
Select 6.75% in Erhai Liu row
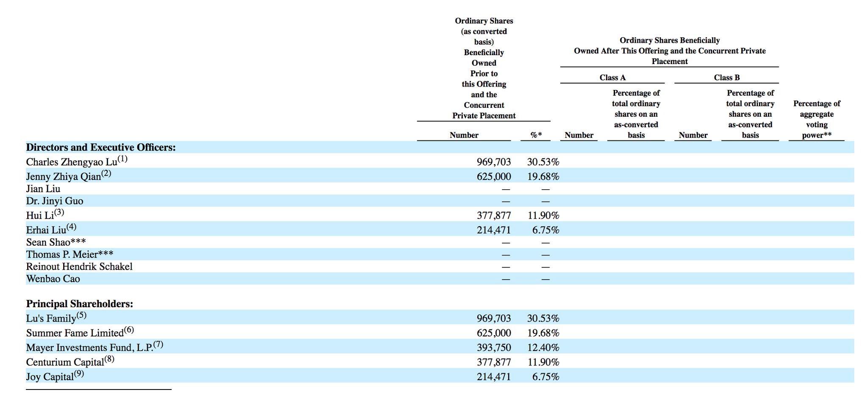click(546, 230)
